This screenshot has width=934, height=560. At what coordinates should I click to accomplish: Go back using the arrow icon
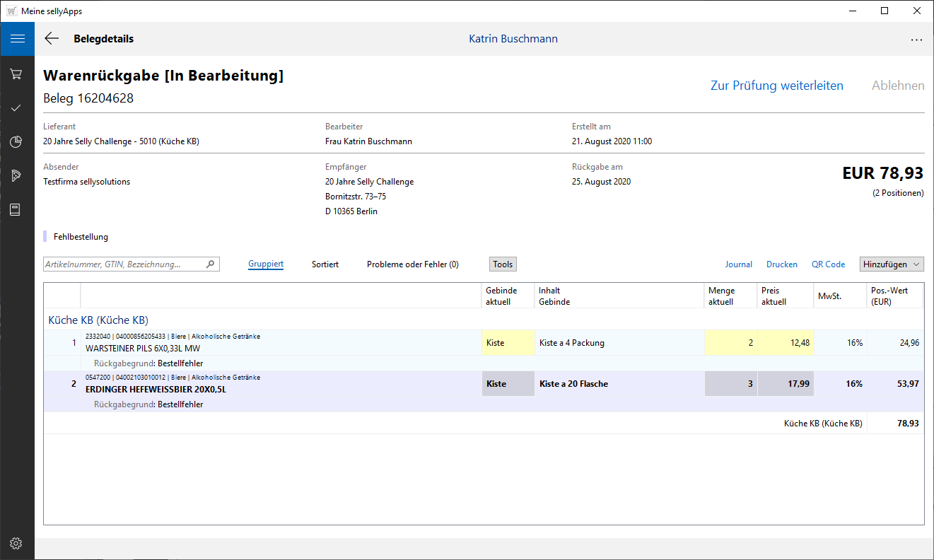tap(52, 39)
